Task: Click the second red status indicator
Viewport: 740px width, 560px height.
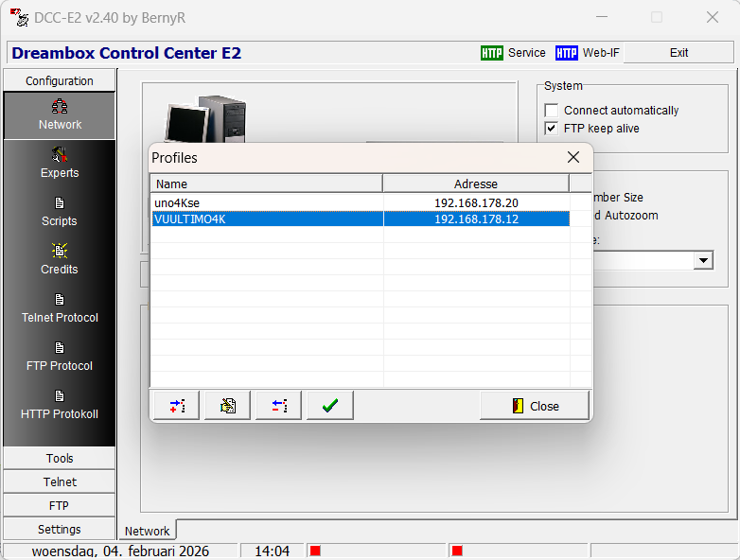Action: coord(457,551)
